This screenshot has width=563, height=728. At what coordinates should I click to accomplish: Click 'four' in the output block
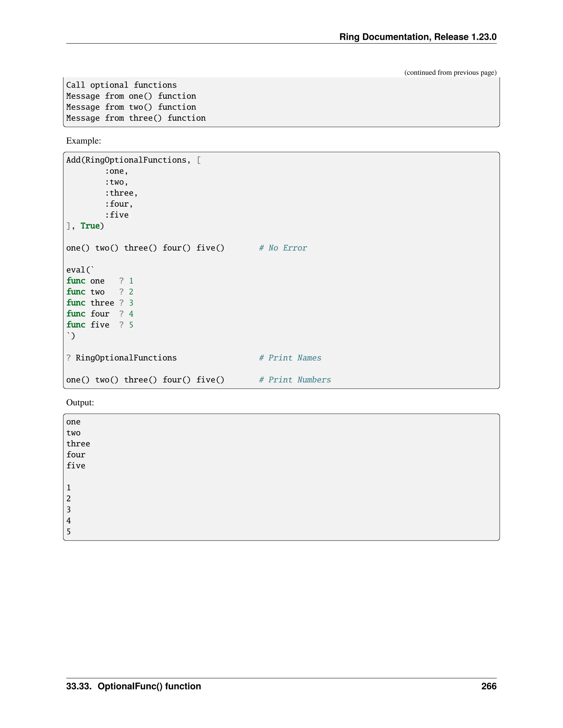click(x=76, y=455)
